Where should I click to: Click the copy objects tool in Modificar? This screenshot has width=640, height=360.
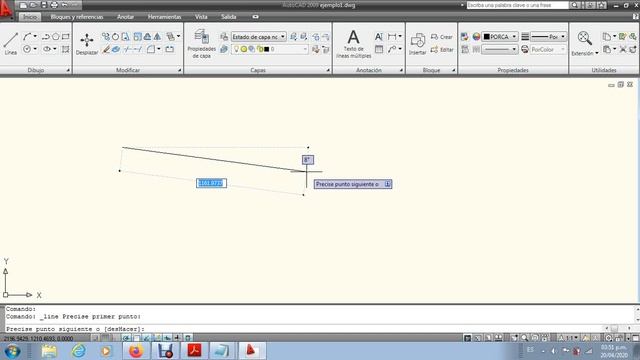click(106, 37)
